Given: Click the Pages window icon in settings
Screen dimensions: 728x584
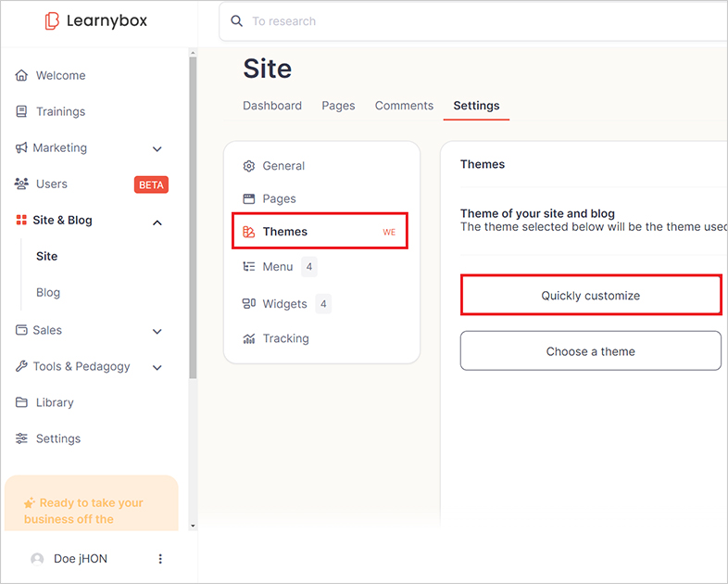Looking at the screenshot, I should 249,199.
